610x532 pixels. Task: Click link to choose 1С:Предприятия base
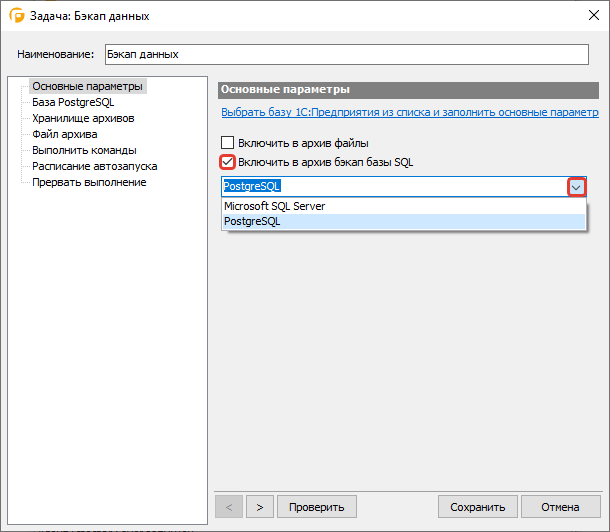(409, 113)
